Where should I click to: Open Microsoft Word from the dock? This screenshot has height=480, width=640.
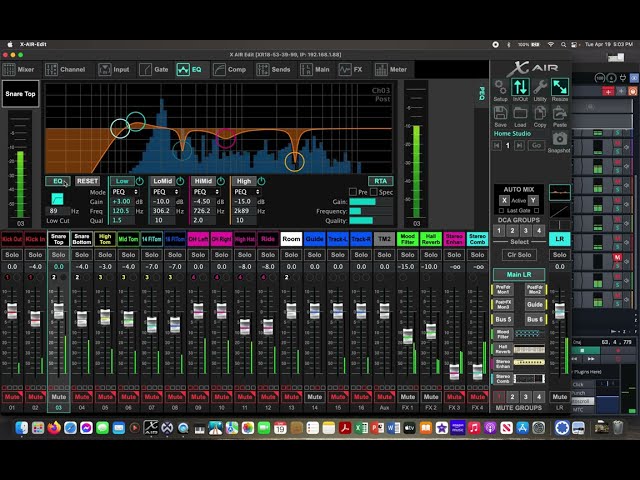coord(393,428)
